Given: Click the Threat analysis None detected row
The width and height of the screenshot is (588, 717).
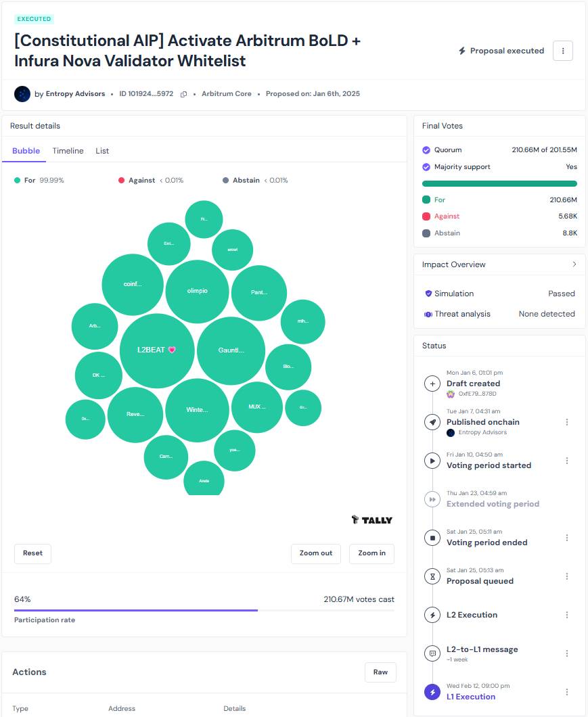Looking at the screenshot, I should pyautogui.click(x=499, y=314).
